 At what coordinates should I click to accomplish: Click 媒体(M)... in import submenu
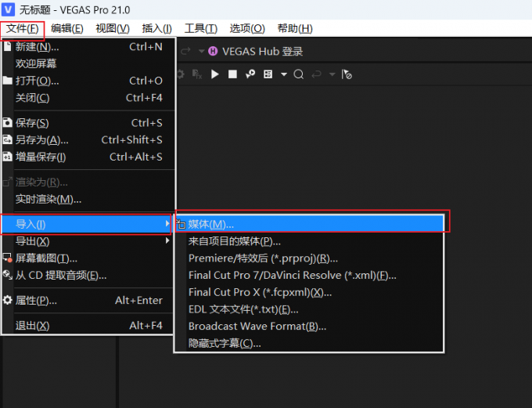[309, 224]
